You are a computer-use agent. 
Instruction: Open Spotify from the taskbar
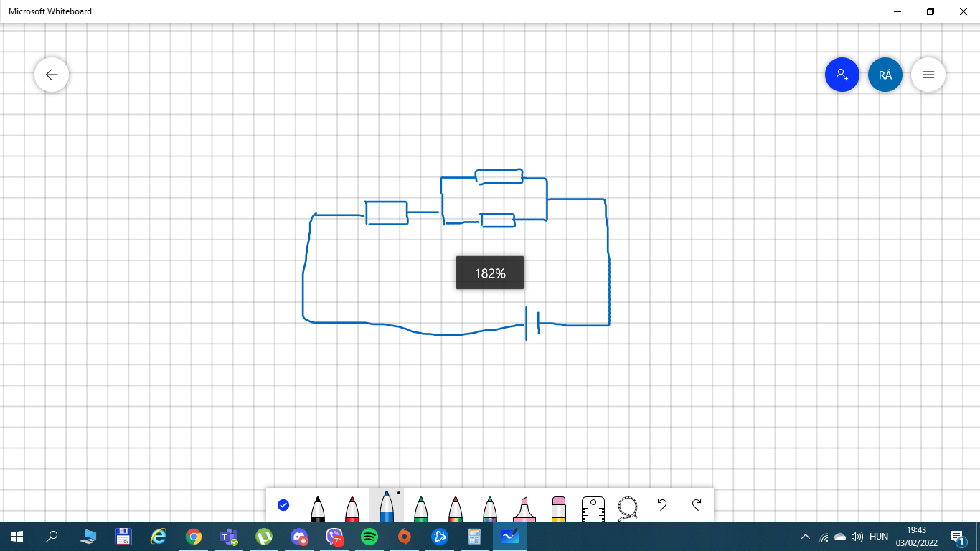(369, 537)
